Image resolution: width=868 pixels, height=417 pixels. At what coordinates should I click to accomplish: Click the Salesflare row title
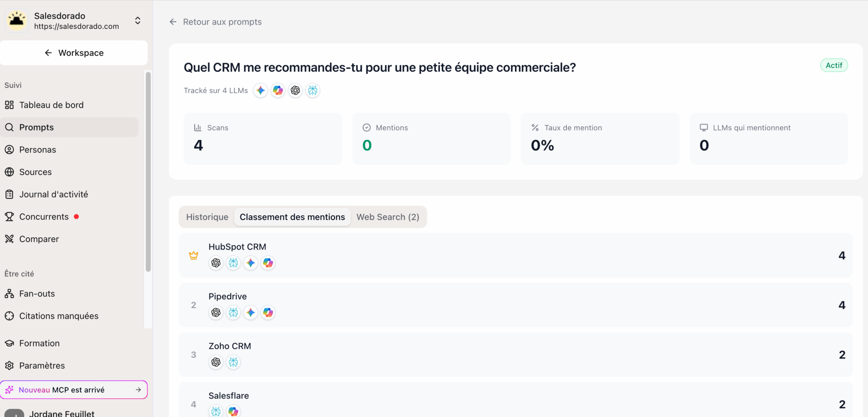(229, 396)
